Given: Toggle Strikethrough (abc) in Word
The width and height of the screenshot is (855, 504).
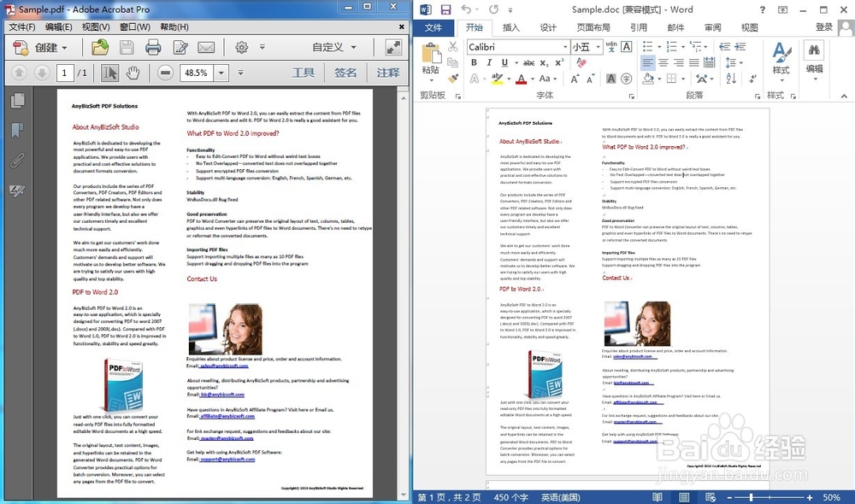Looking at the screenshot, I should (x=528, y=62).
